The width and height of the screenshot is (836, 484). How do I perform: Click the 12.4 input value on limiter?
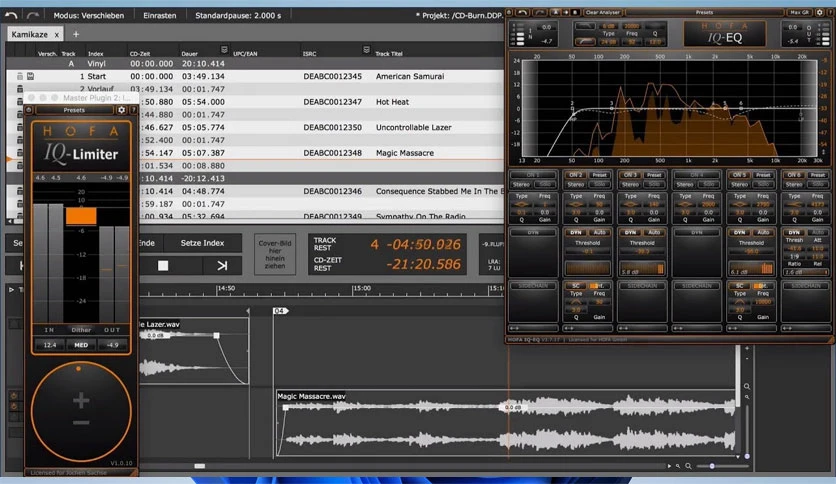[x=50, y=345]
